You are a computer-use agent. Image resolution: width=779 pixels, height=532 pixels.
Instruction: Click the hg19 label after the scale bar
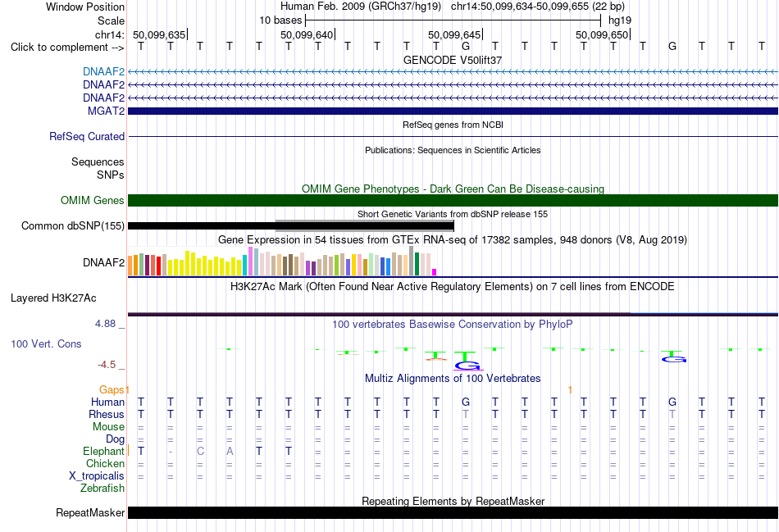(620, 20)
